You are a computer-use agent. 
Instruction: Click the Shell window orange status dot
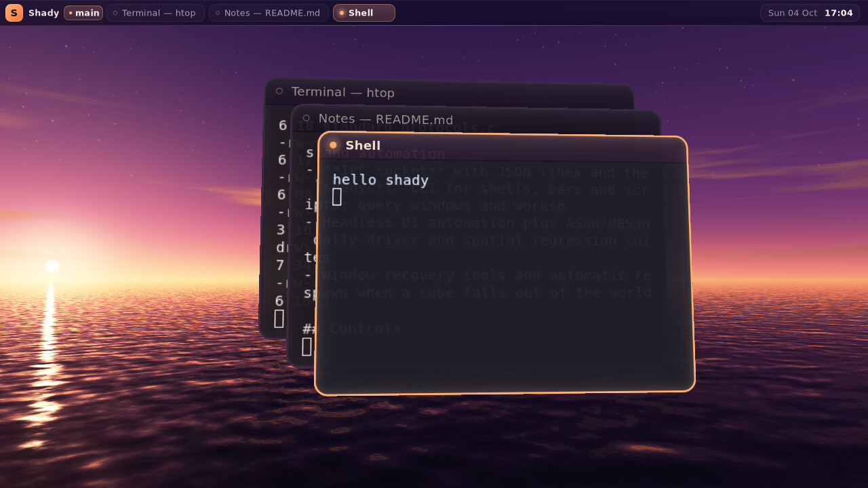click(x=333, y=145)
